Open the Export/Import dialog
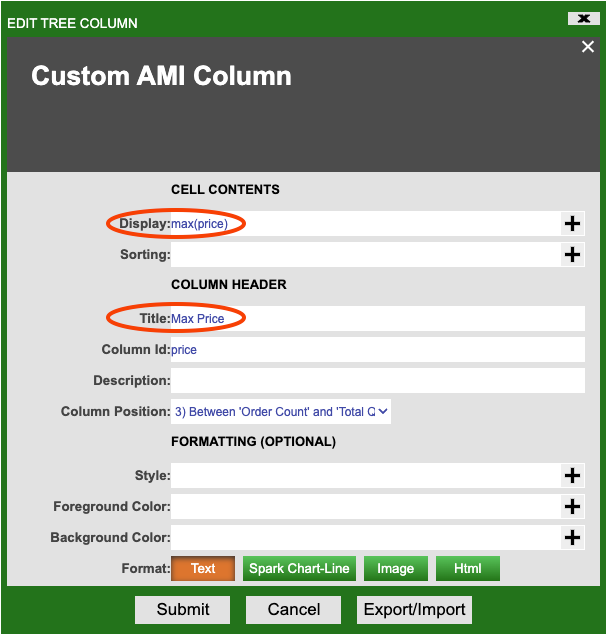607x635 pixels. point(414,609)
